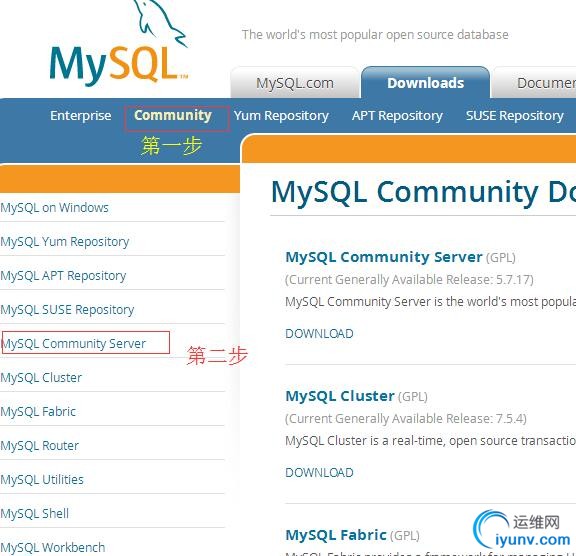Open MySQL Yum Repository sidebar link
This screenshot has width=576, height=556.
(65, 242)
